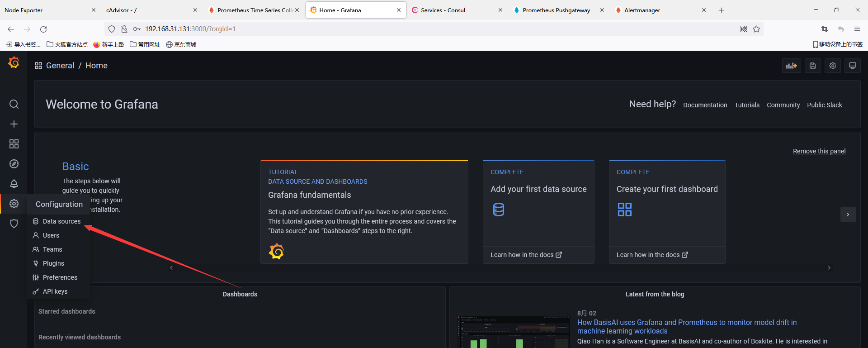Open the Tutorials link
This screenshot has width=868, height=348.
[747, 105]
